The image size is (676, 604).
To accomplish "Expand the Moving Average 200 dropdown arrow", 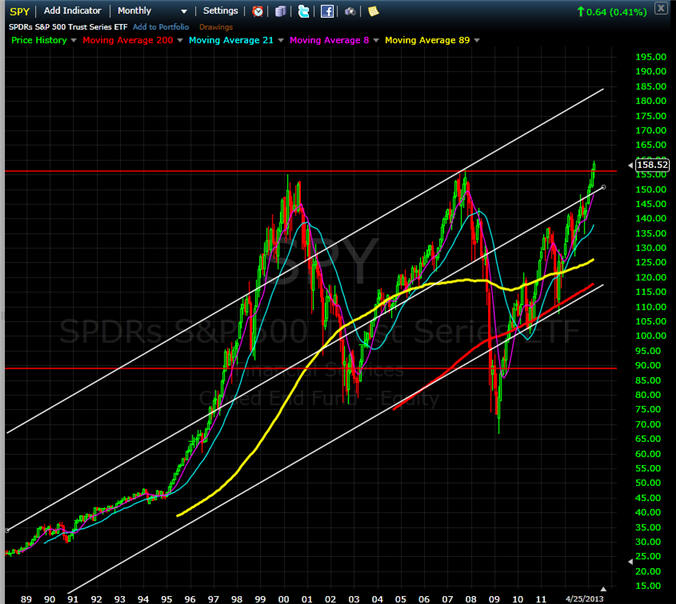I will pyautogui.click(x=180, y=40).
